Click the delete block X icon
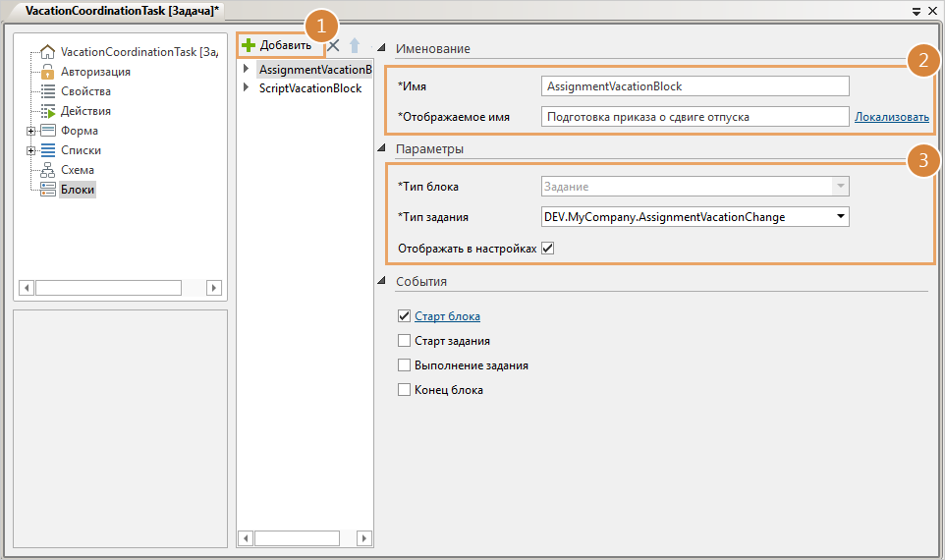Screen dimensions: 945x560 click(x=334, y=45)
